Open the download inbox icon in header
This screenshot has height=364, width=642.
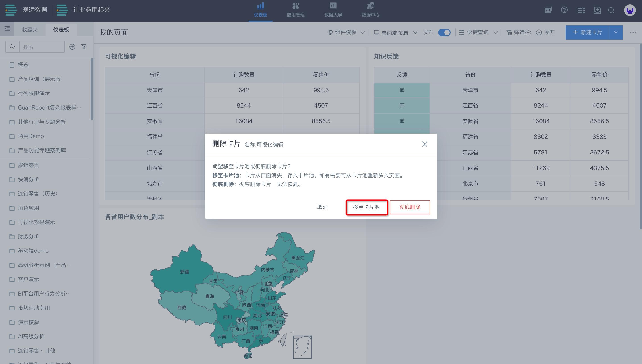[x=597, y=10]
